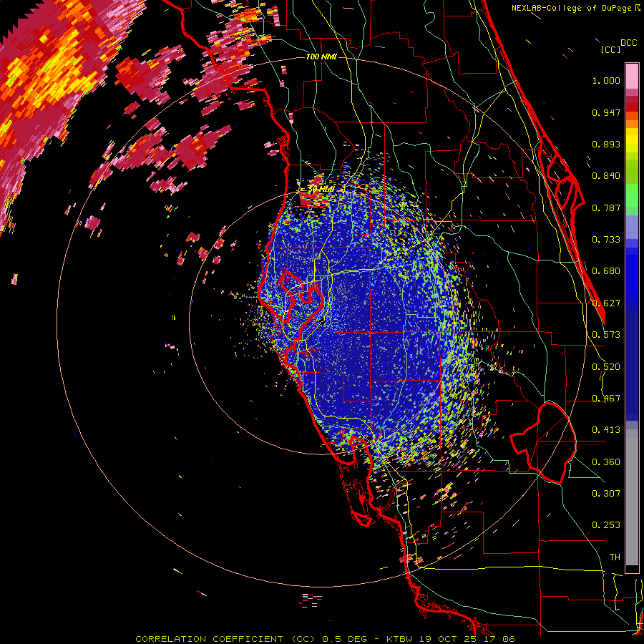Pick the bright green color bar segment
644x644 pixels.
coord(632,195)
